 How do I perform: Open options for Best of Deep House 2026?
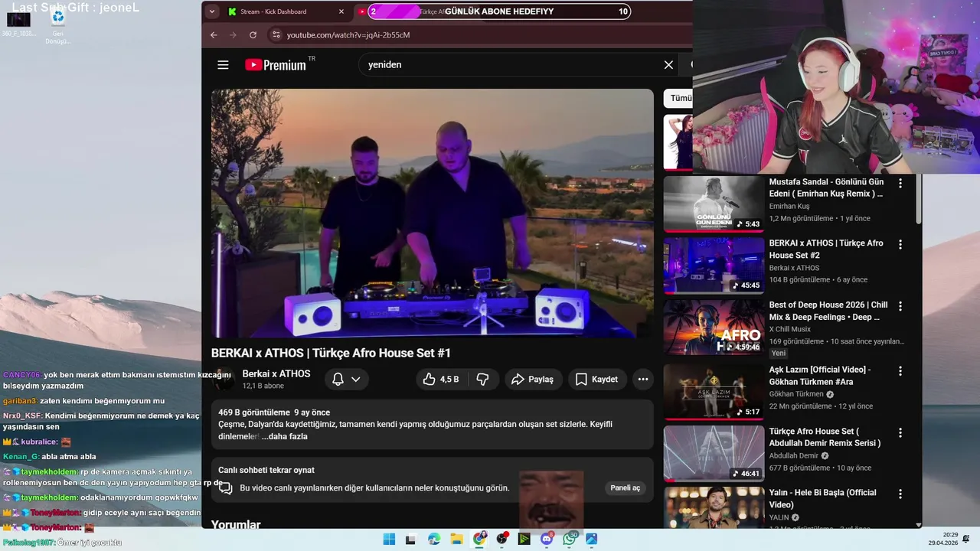tap(900, 306)
